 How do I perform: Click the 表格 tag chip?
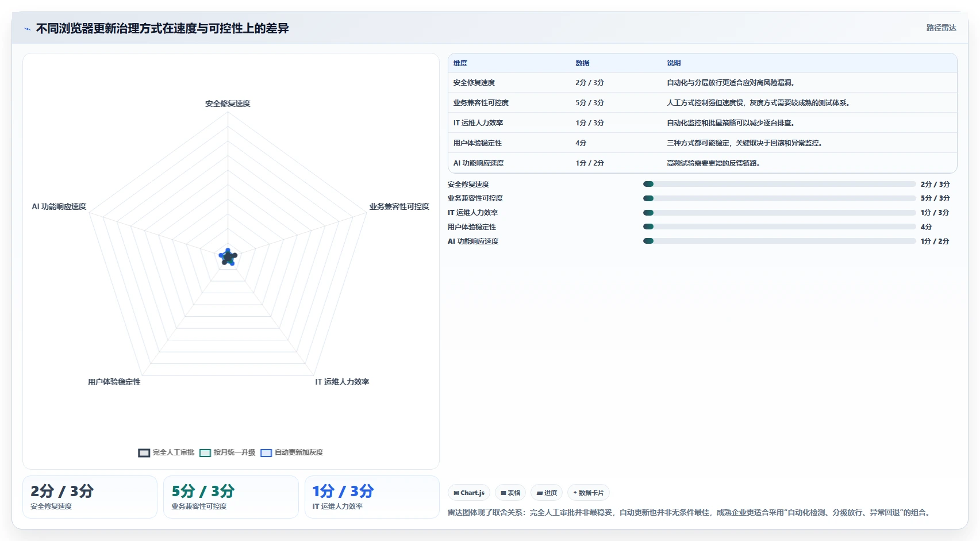pos(510,493)
